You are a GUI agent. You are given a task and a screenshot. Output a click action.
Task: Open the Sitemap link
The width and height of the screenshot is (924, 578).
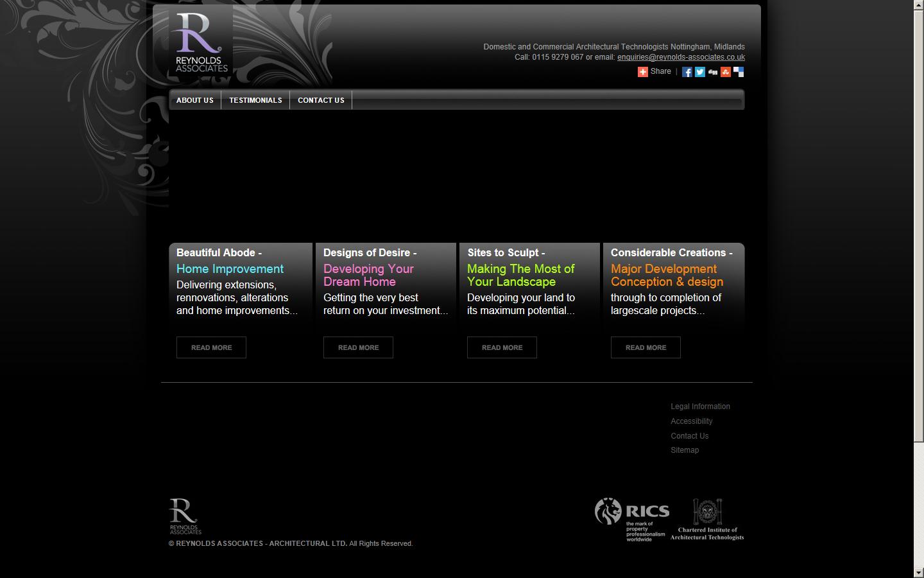(x=685, y=450)
